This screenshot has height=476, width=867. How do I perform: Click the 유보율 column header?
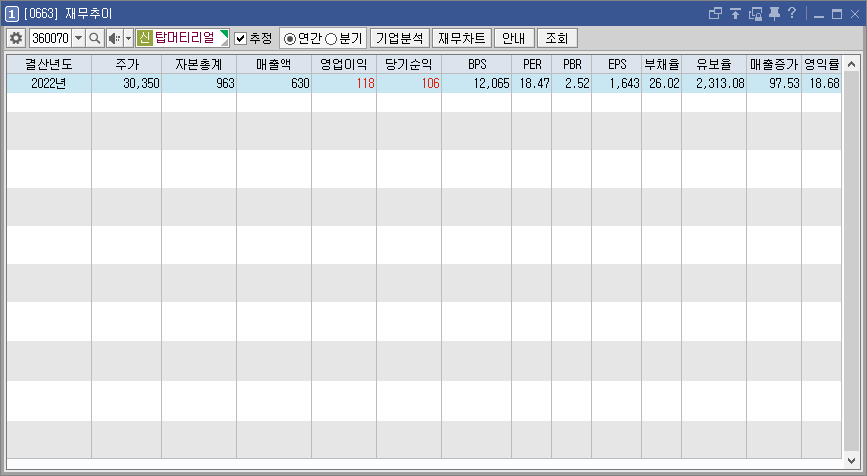[x=714, y=64]
